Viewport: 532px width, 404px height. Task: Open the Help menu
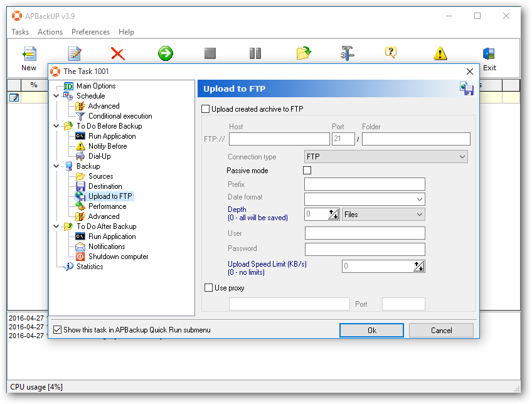tap(126, 32)
